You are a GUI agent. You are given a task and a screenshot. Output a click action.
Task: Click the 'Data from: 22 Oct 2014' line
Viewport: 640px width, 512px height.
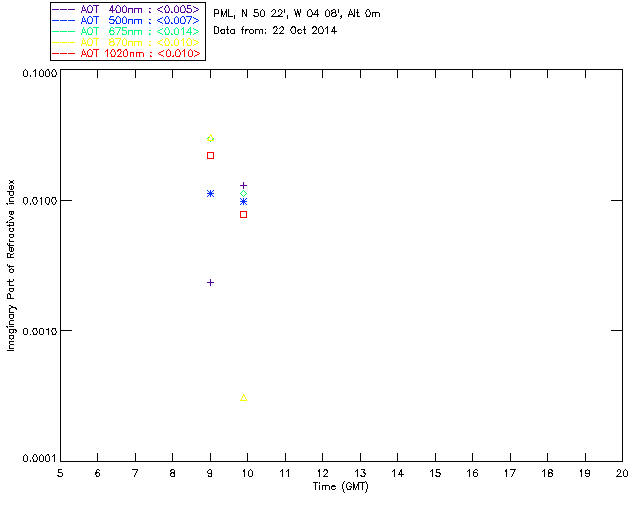pyautogui.click(x=275, y=31)
